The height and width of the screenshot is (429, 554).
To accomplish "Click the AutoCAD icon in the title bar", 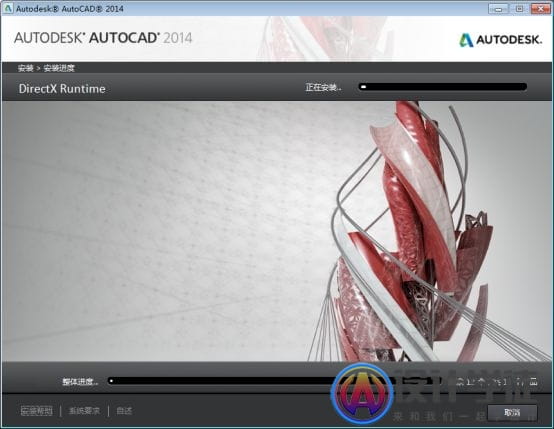I will tap(8, 8).
